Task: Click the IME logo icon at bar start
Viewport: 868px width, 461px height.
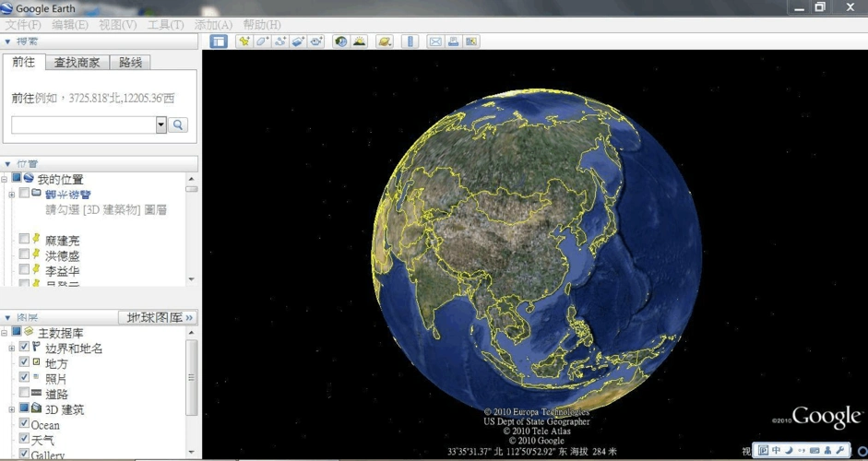Action: click(764, 450)
